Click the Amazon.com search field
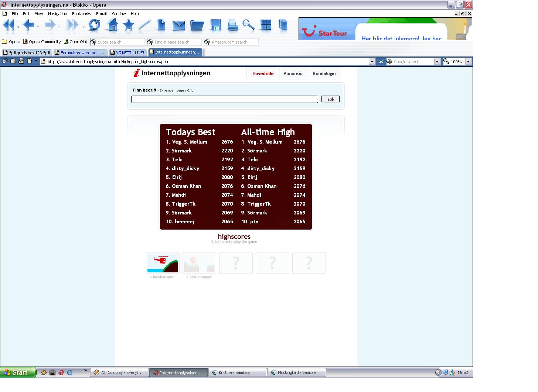Screen dimensions: 538x392 coord(231,42)
